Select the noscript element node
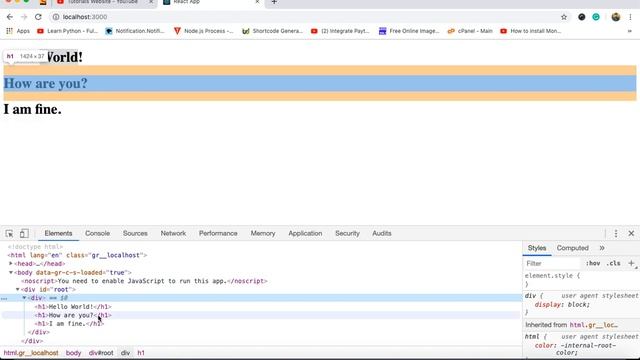This screenshot has height=360, width=640. point(144,281)
